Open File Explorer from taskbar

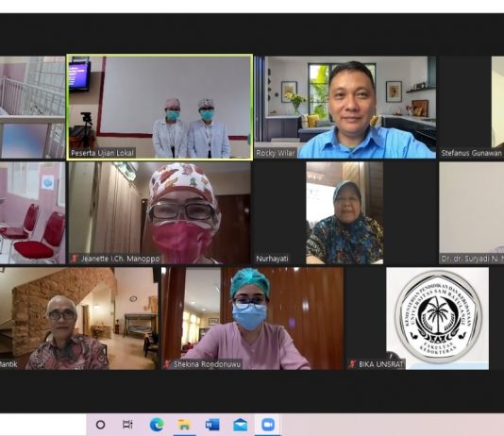[x=184, y=425]
